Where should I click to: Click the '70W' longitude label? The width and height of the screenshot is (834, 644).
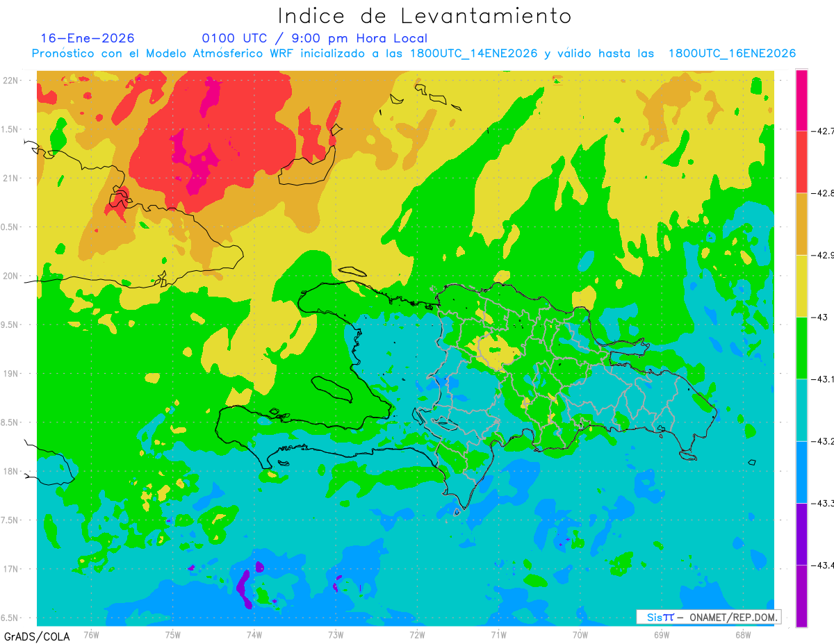click(580, 634)
